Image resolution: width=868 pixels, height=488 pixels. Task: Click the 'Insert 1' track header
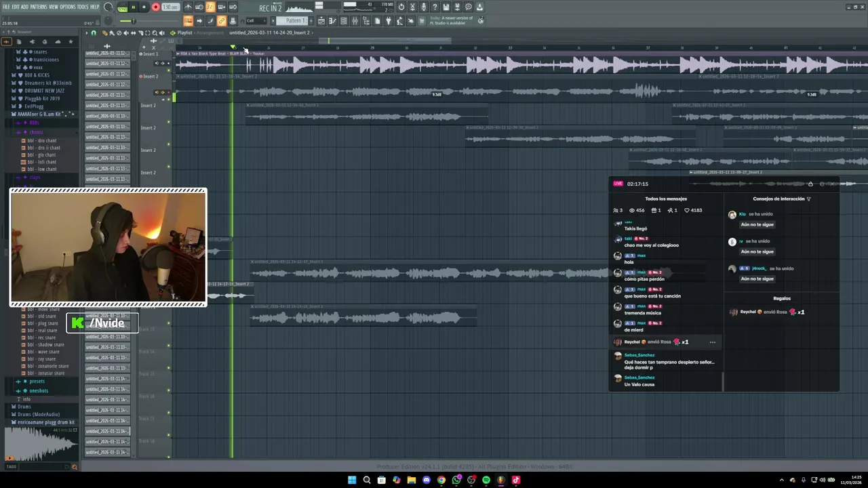150,54
